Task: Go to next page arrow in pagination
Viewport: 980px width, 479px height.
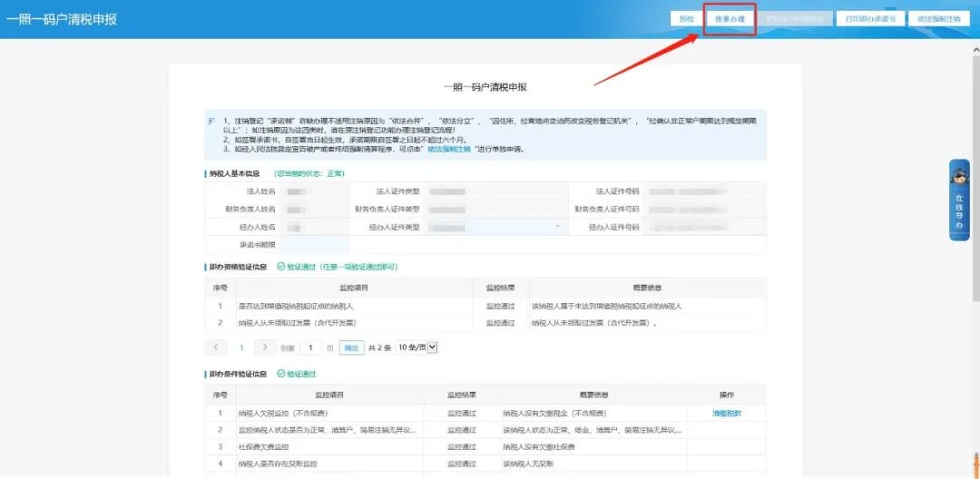Action: tap(265, 347)
